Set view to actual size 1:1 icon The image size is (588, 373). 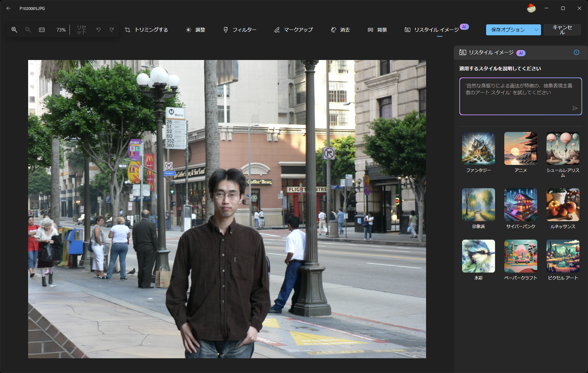click(x=42, y=30)
